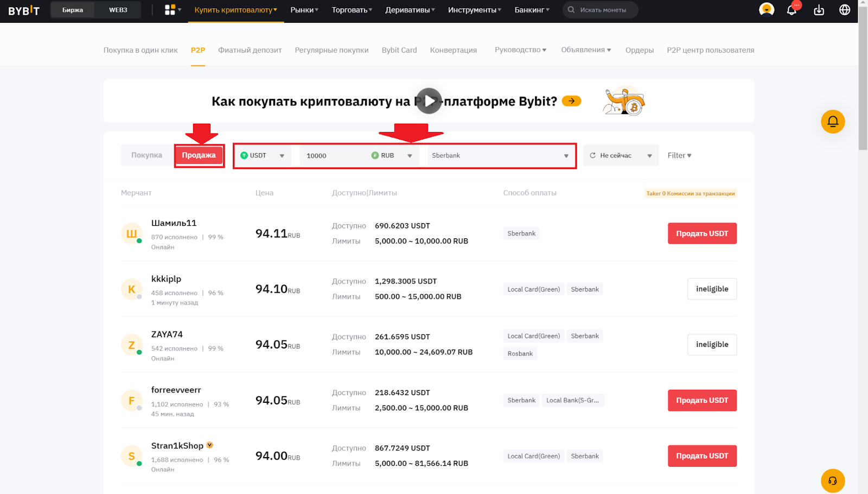Click the avatar of merchant forreevveerr
This screenshot has width=868, height=494.
point(131,401)
